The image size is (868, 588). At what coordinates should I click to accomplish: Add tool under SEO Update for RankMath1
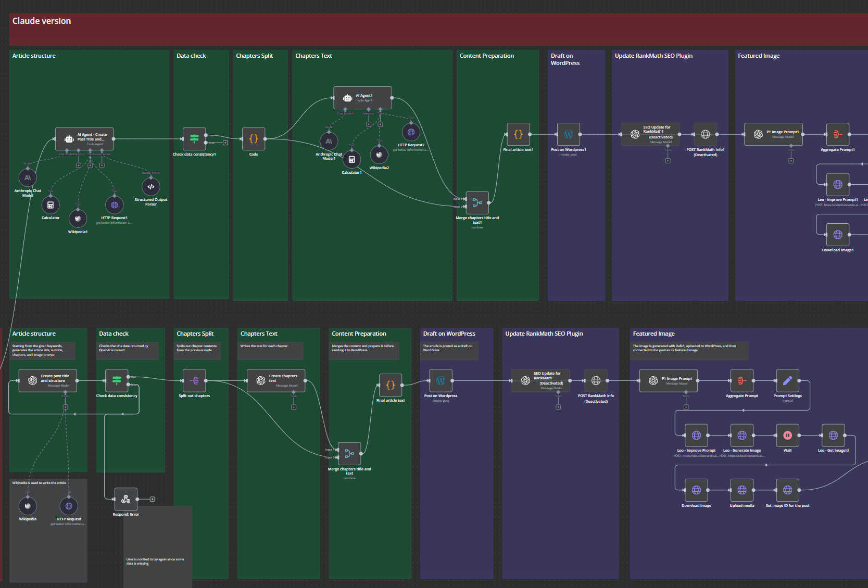tap(668, 161)
